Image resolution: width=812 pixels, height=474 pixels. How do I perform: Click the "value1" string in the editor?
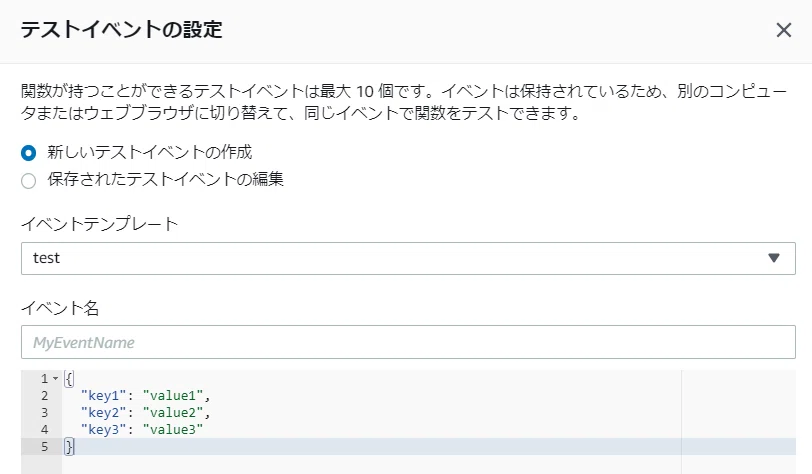click(173, 395)
